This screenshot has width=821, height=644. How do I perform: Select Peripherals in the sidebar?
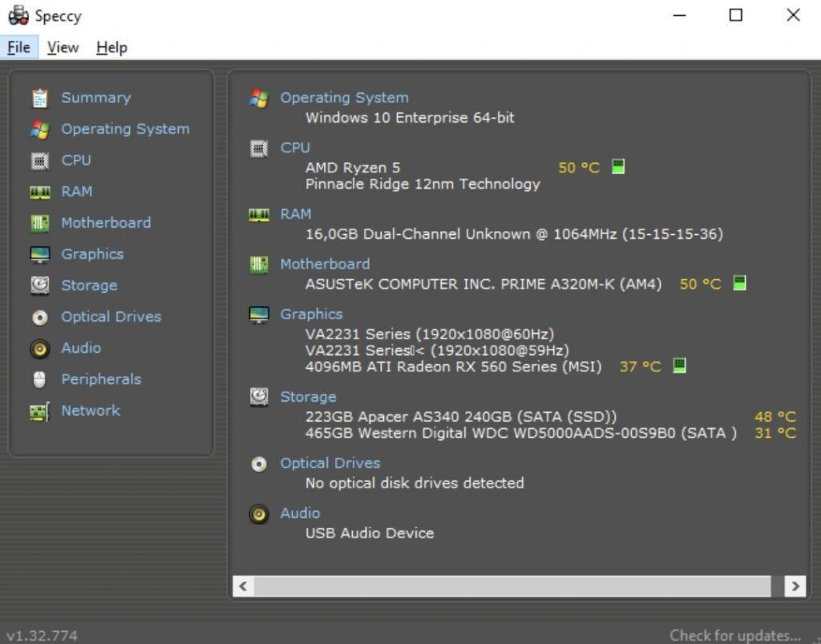click(x=101, y=379)
